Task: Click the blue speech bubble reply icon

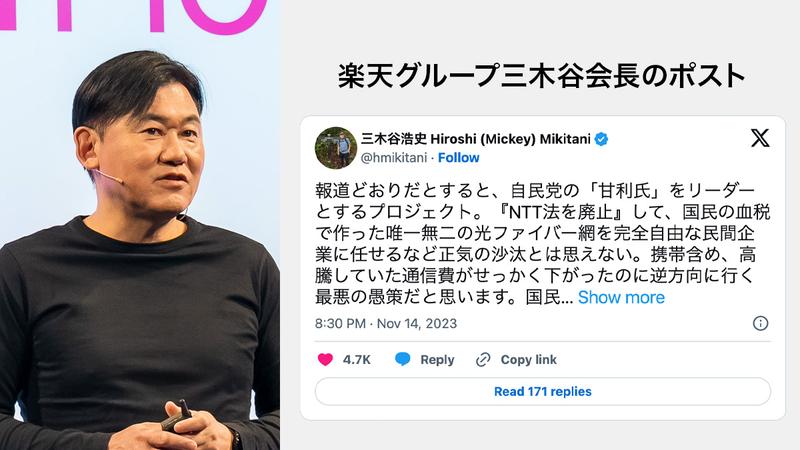Action: pyautogui.click(x=403, y=359)
